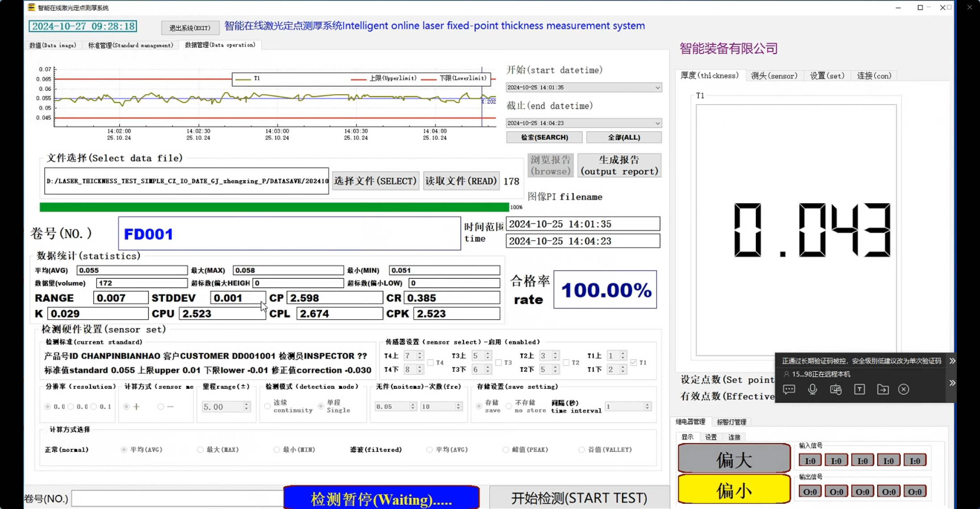Click the yellow 偏小 indicator
Viewport: 980px width, 509px height.
pyautogui.click(x=734, y=490)
